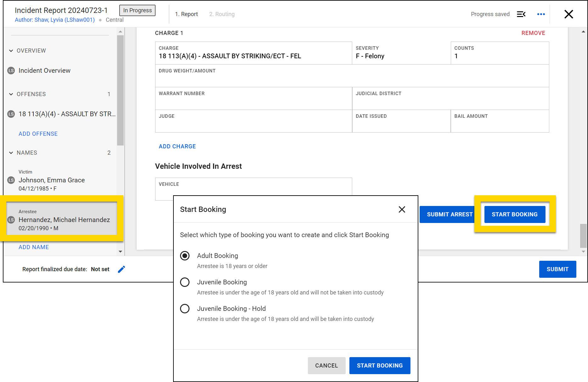The height and width of the screenshot is (382, 588).
Task: Switch to the 2. Routing tab
Action: click(x=222, y=14)
